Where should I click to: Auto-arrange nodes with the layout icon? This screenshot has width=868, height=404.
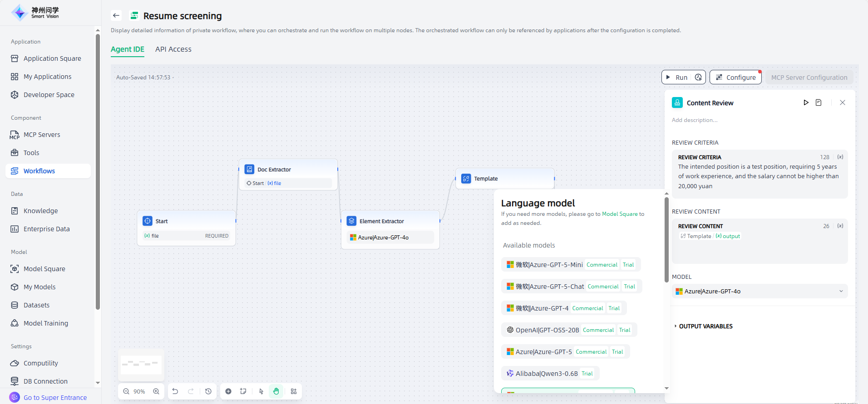tap(294, 391)
